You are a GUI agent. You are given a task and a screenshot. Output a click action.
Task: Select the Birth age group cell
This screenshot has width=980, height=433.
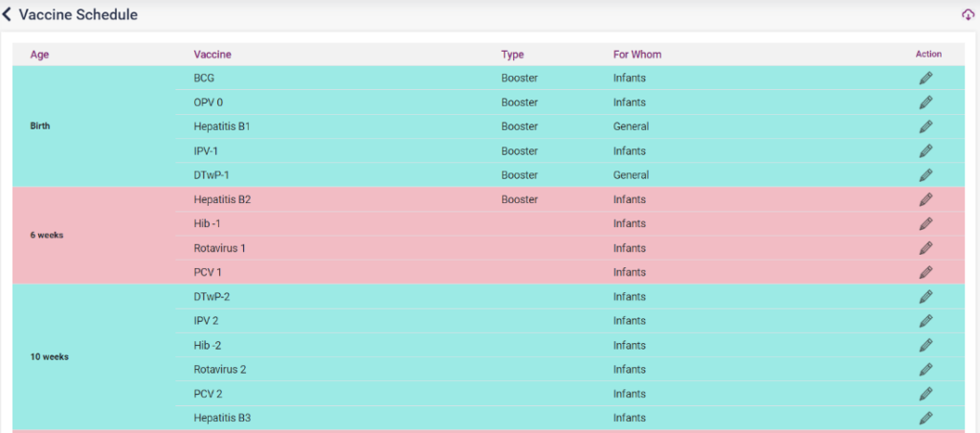pyautogui.click(x=40, y=126)
